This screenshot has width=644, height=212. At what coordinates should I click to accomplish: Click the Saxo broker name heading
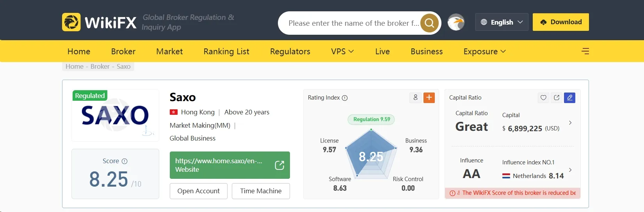pyautogui.click(x=183, y=97)
